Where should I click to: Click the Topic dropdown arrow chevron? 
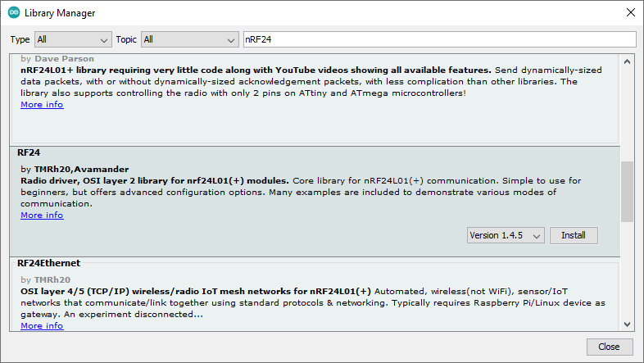[231, 40]
